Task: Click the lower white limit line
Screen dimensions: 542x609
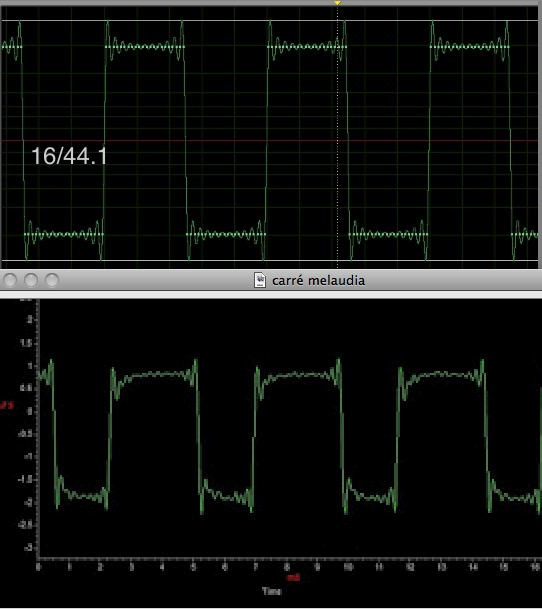Action: 270,260
